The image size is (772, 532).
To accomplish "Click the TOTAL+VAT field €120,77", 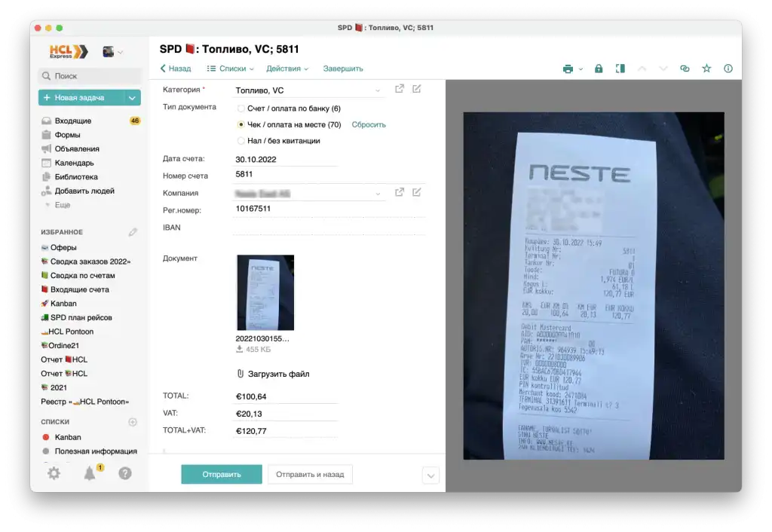I will click(x=285, y=431).
